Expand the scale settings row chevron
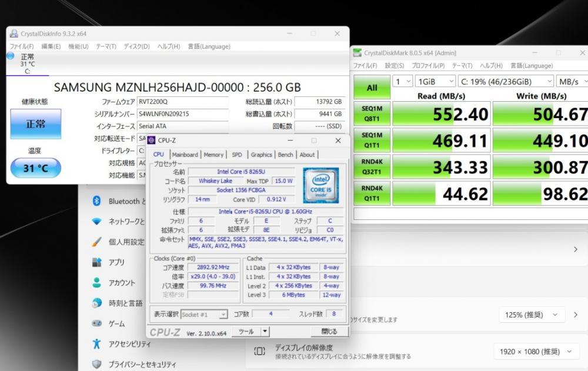This screenshot has width=588, height=371. [576, 315]
